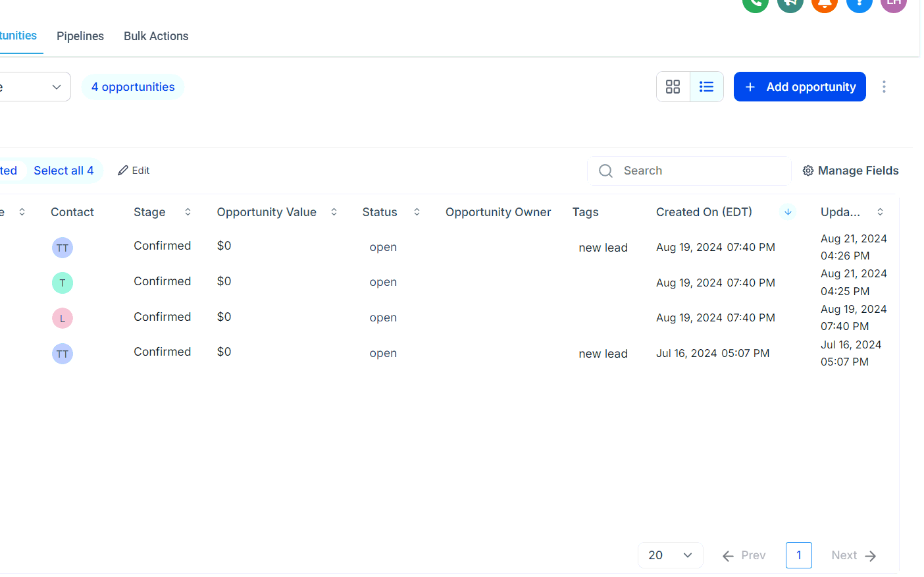This screenshot has width=924, height=577.
Task: Click the Select all 4 link
Action: point(64,171)
